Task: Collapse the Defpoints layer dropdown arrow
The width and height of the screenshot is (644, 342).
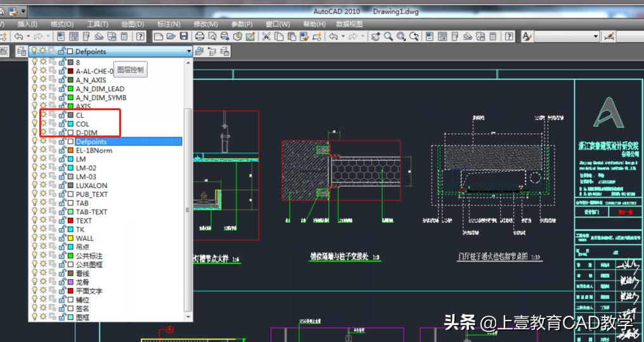Action: point(188,51)
